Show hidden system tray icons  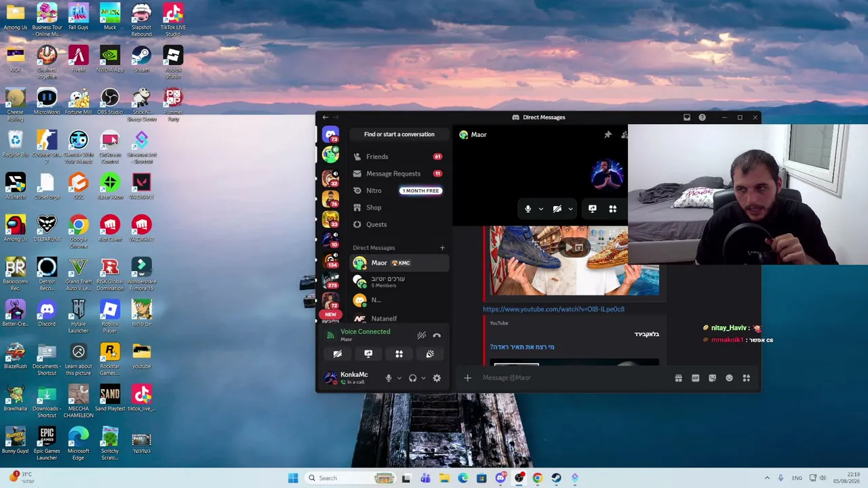coord(766,478)
